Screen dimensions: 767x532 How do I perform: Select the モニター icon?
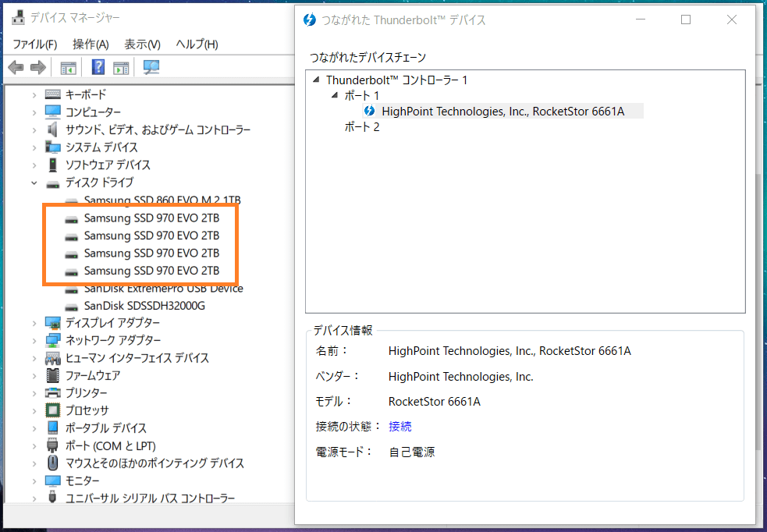click(53, 481)
